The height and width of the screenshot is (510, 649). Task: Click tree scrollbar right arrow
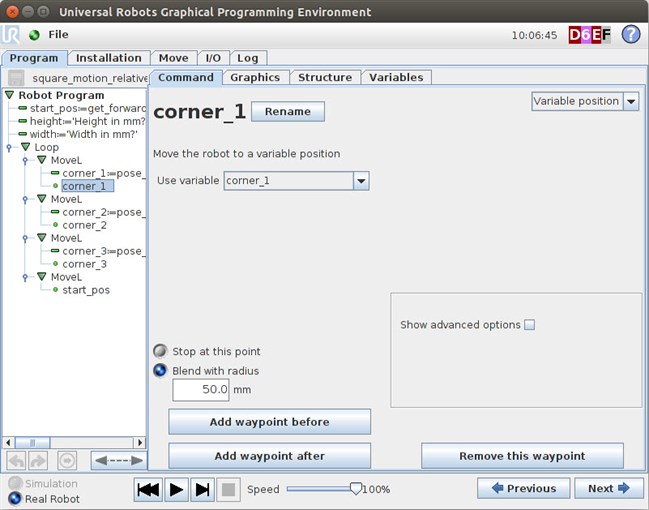tap(140, 443)
